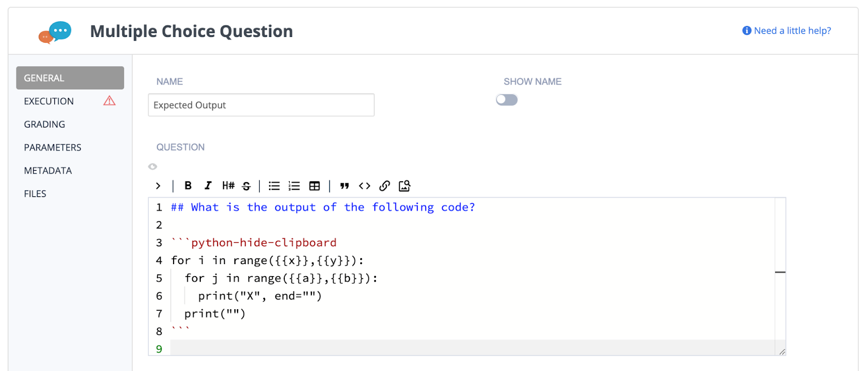Viewport: 868px width, 371px height.
Task: Click the 'python-hide-clipboard' code fence line
Action: coord(254,242)
